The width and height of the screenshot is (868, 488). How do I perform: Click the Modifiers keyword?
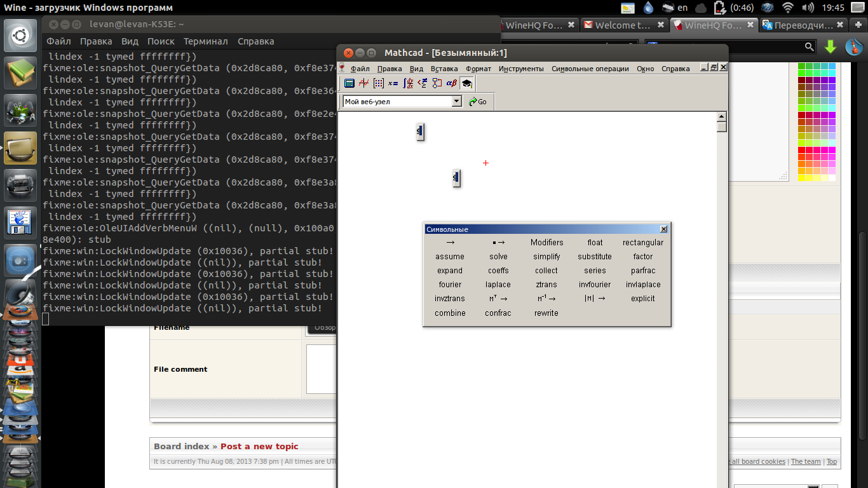(x=546, y=243)
